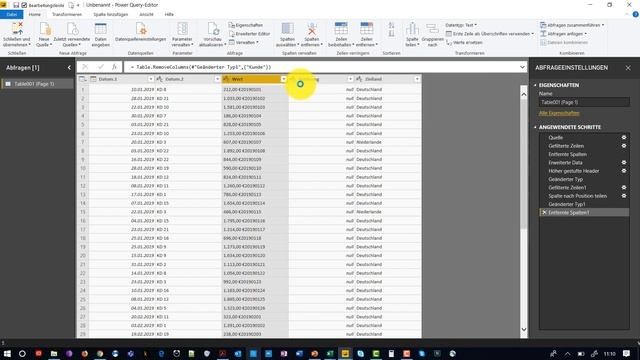The image size is (640, 360).
Task: Click the Spalte teilen icon
Action: [412, 29]
